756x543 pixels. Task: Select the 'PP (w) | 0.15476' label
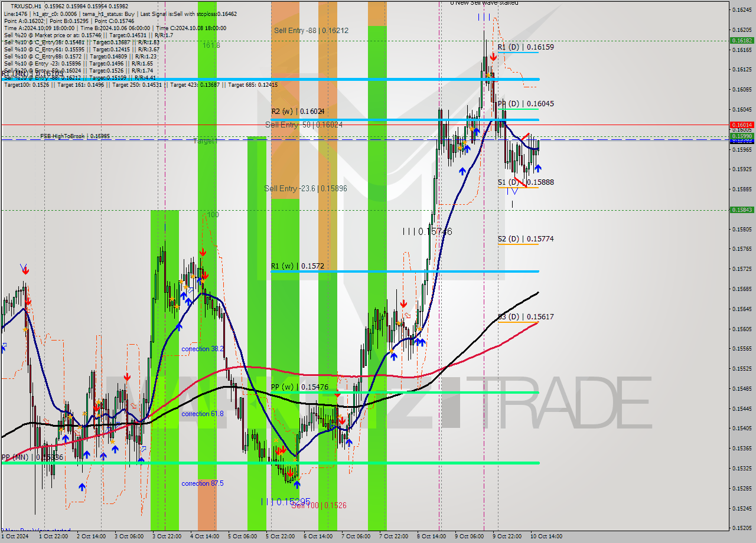[299, 387]
